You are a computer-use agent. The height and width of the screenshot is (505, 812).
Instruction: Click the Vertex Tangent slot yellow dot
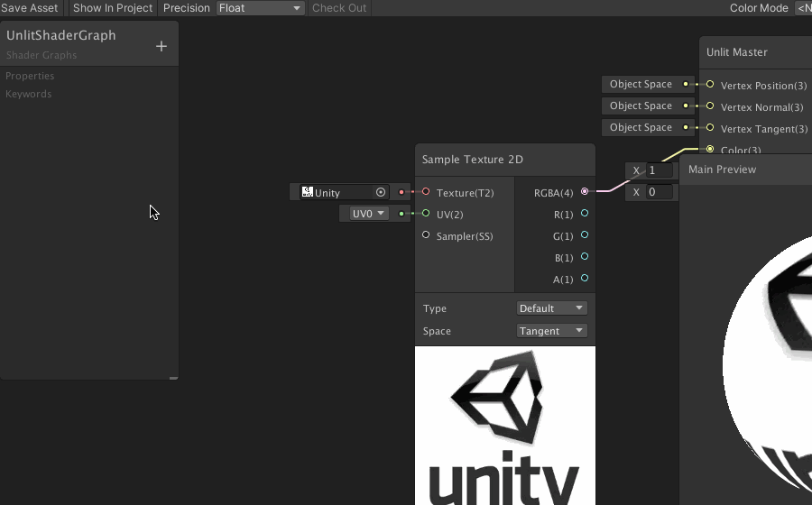click(x=686, y=127)
